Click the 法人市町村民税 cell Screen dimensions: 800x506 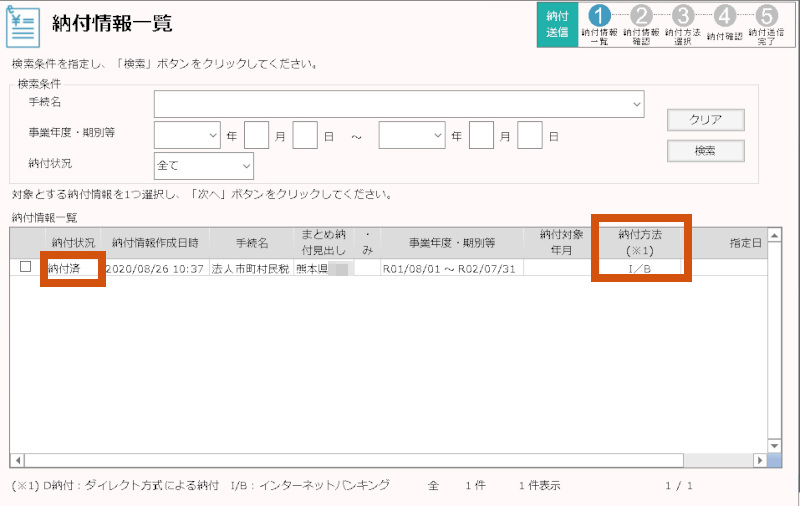[x=251, y=268]
